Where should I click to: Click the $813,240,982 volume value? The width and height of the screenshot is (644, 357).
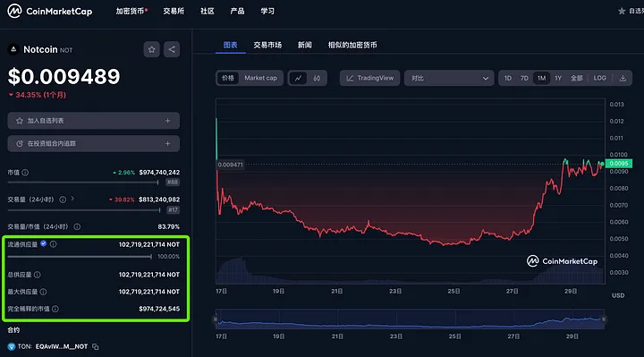click(x=159, y=200)
